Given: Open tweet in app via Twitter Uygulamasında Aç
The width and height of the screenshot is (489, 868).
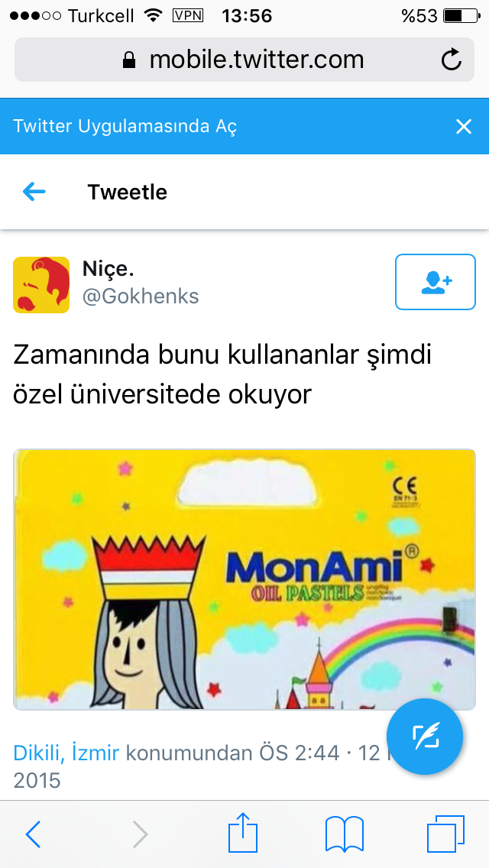Looking at the screenshot, I should (x=125, y=127).
